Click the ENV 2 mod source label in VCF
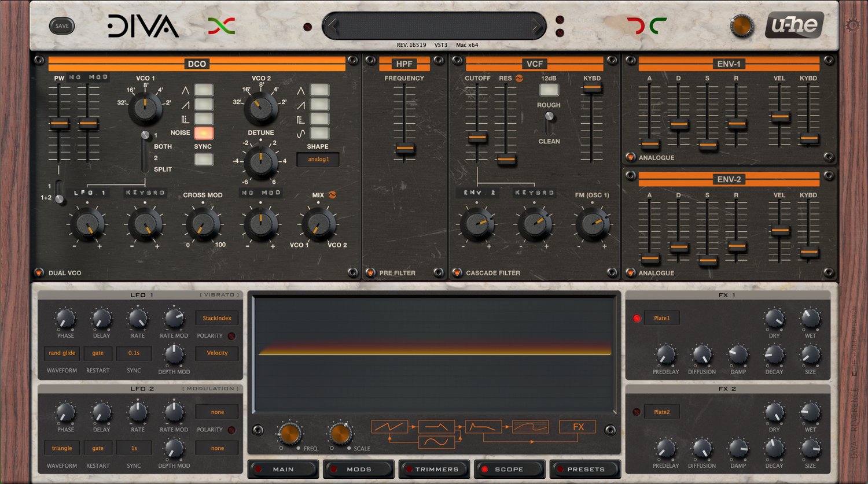Screen dimensions: 868x484 pyautogui.click(x=477, y=193)
